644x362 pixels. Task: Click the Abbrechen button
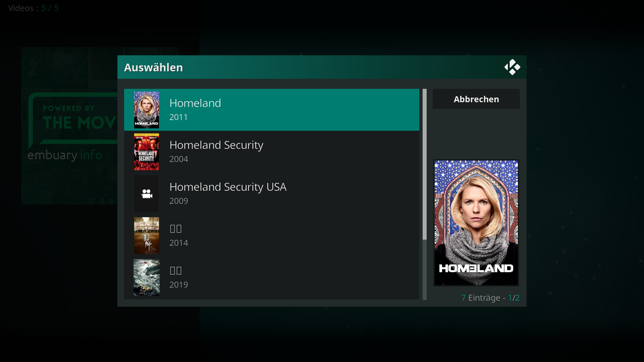coord(476,99)
